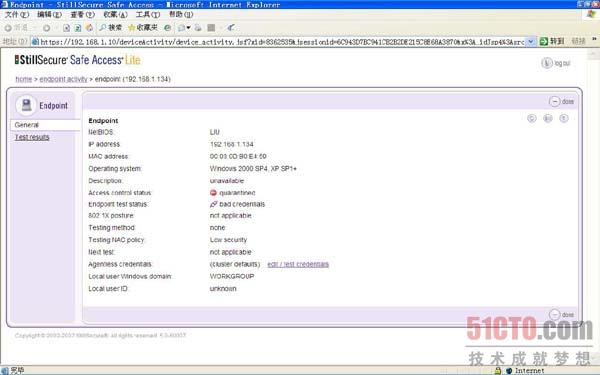The image size is (600, 375).
Task: Click the History/media green icon in toolbar
Action: coord(167,28)
